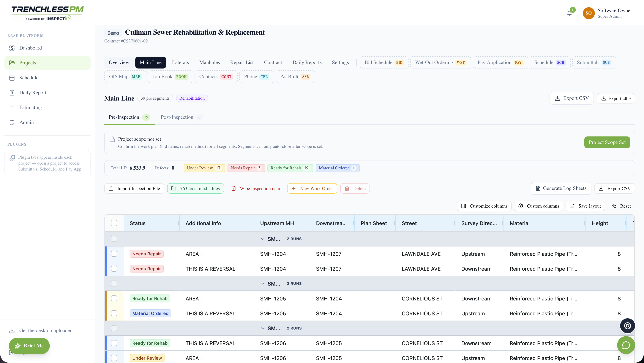
Task: Create a New Work Order
Action: pos(312,188)
